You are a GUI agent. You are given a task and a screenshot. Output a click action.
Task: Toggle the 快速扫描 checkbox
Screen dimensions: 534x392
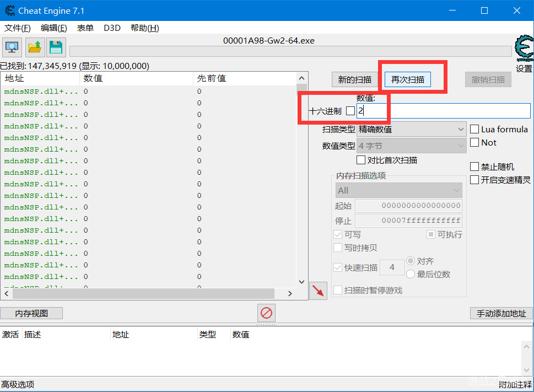pyautogui.click(x=338, y=268)
